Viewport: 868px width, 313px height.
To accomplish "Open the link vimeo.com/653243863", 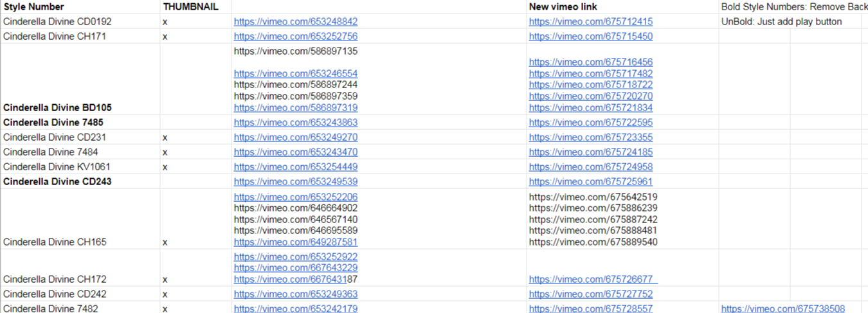I will pos(296,123).
